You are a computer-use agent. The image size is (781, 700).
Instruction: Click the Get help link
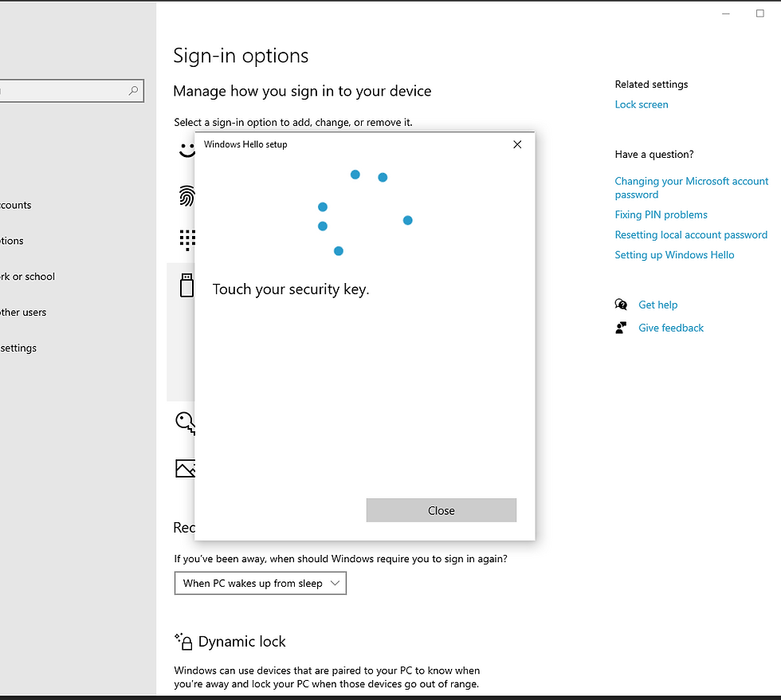pos(658,305)
